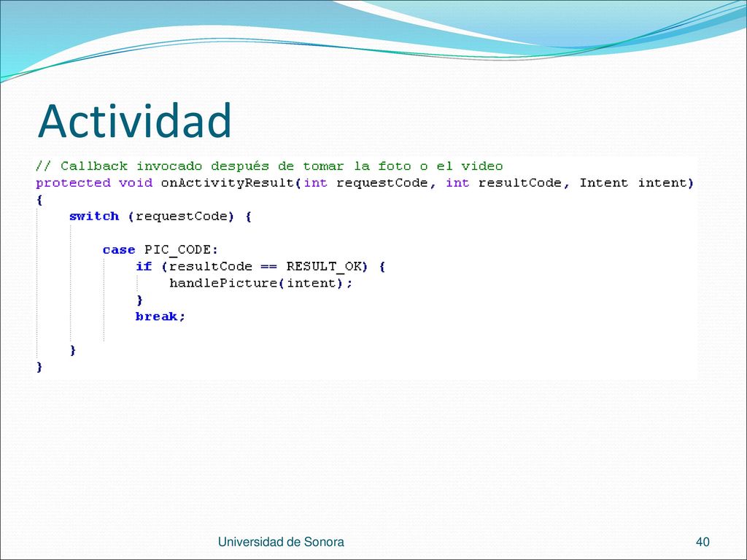The height and width of the screenshot is (560, 747).
Task: Click the slide number "40"
Action: tap(703, 542)
